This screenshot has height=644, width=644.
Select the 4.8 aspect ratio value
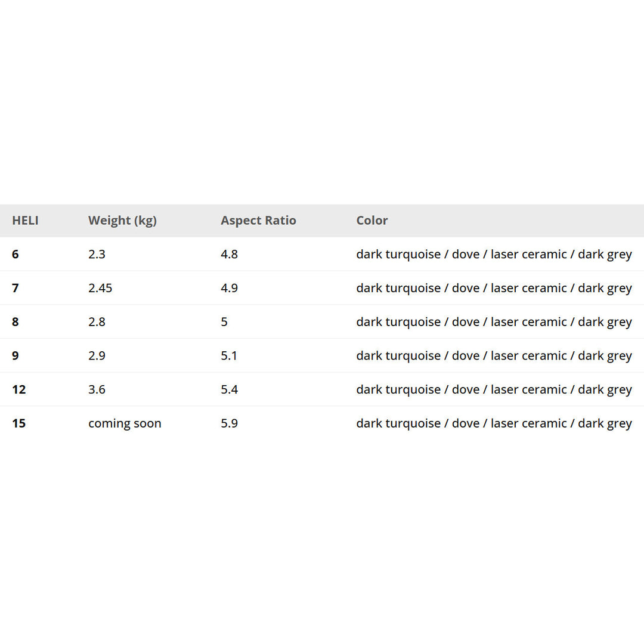[x=229, y=255]
